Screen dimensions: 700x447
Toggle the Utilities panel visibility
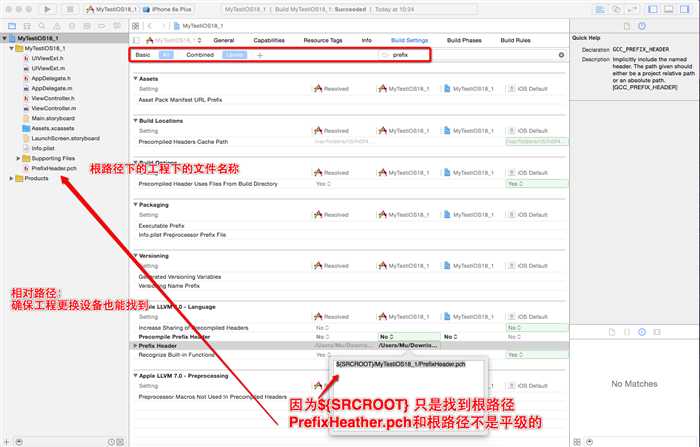pyautogui.click(x=684, y=9)
